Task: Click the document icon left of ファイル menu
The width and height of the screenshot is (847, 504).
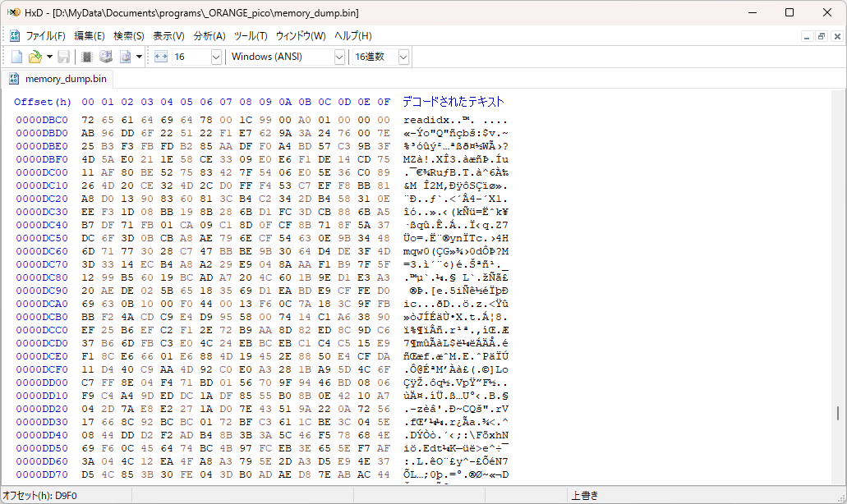Action: pos(15,36)
